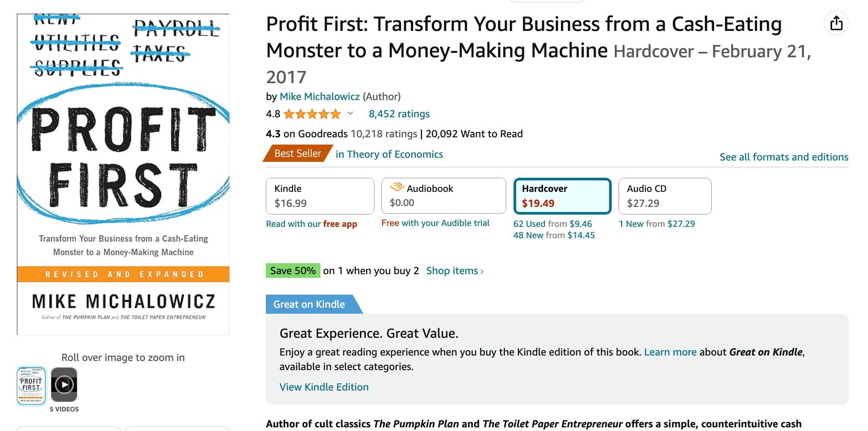Open Mike Michalowicz author link

click(320, 96)
